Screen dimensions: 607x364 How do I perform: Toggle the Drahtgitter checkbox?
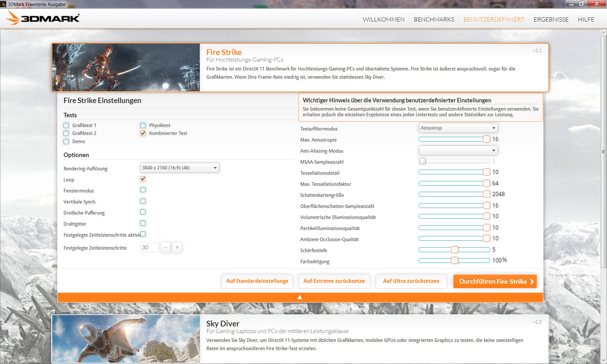point(143,223)
